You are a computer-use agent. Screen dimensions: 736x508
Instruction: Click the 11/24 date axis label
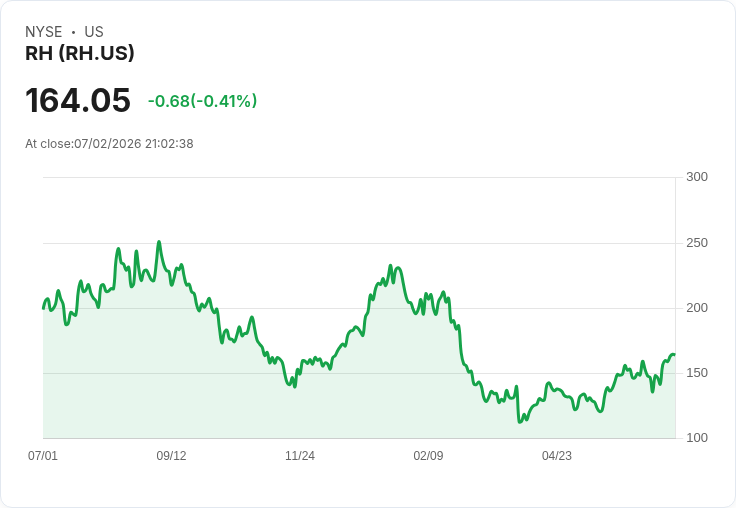point(300,455)
